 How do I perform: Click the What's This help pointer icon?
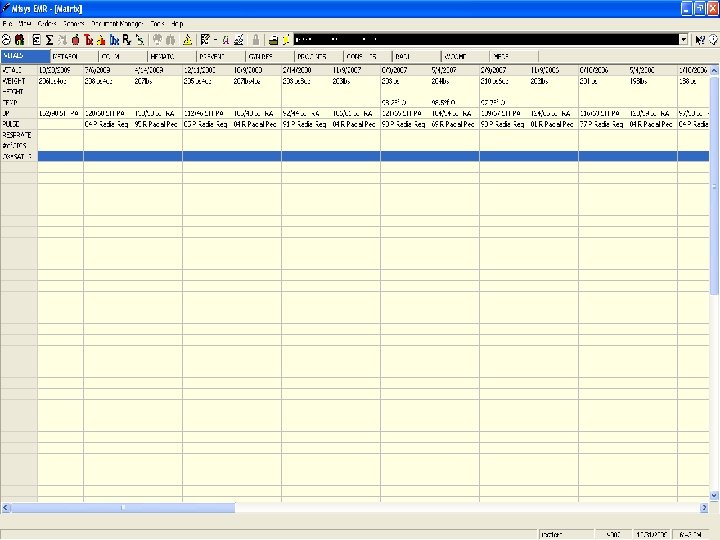point(700,40)
